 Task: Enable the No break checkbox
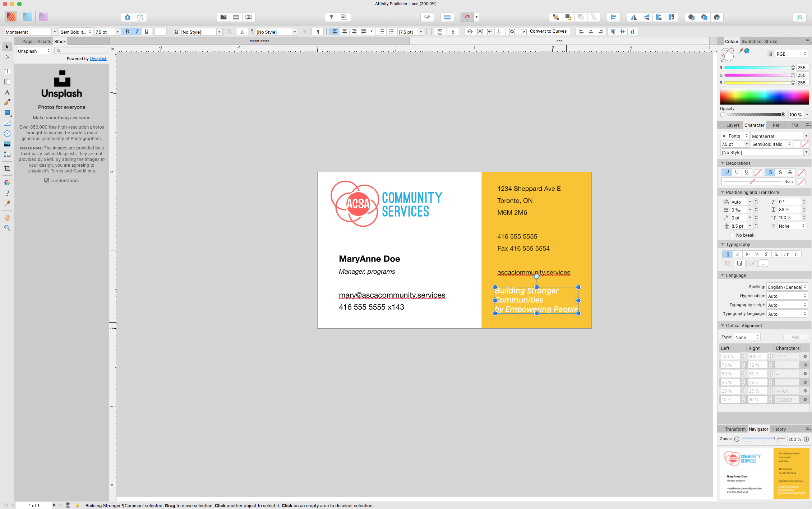point(732,235)
